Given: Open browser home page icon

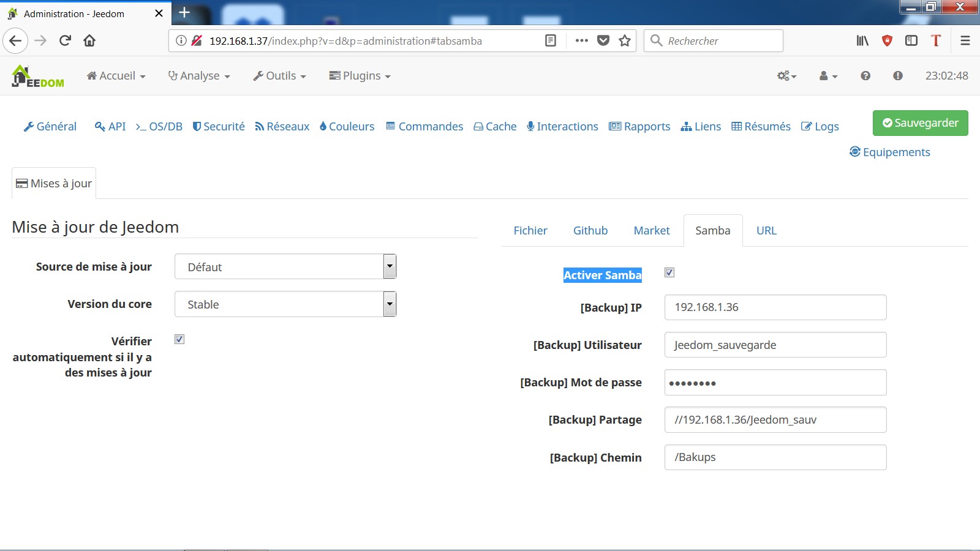Looking at the screenshot, I should [89, 41].
